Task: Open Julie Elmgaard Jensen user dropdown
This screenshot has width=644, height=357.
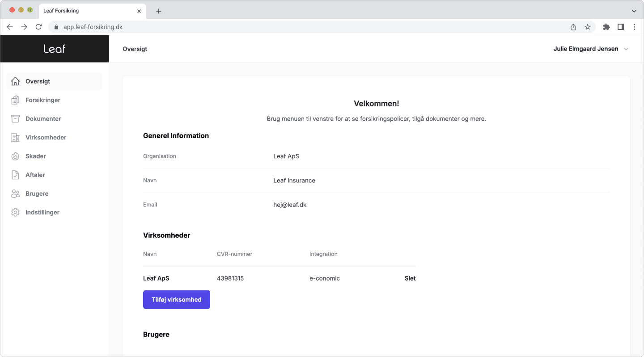Action: (x=591, y=49)
